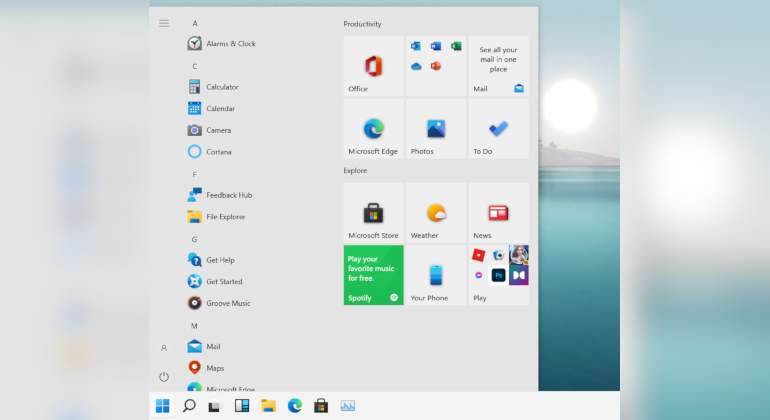The height and width of the screenshot is (420, 770).
Task: Click the Start button on taskbar
Action: [163, 406]
